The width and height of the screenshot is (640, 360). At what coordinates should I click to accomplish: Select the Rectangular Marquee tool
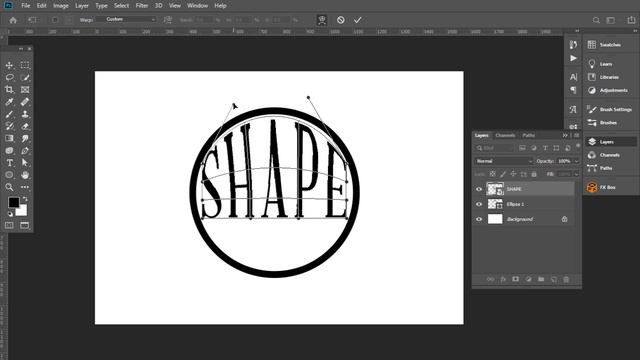tap(25, 65)
